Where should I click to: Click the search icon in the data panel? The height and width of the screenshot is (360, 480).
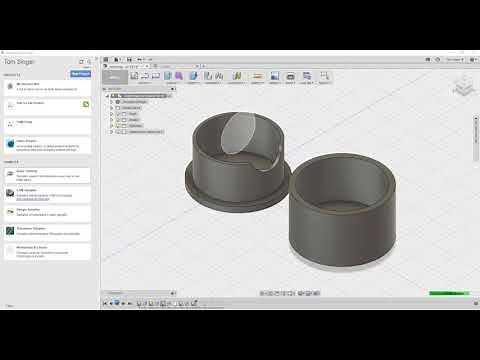[x=89, y=62]
